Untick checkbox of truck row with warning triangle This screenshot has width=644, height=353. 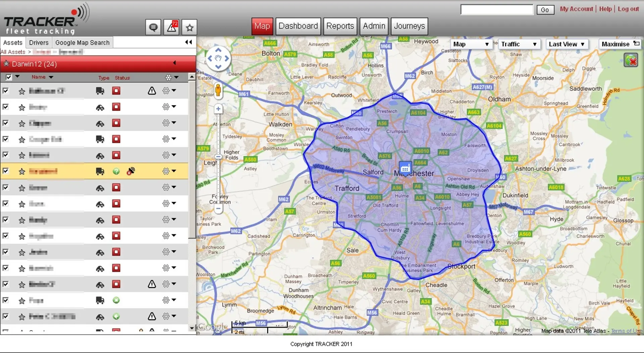6,91
